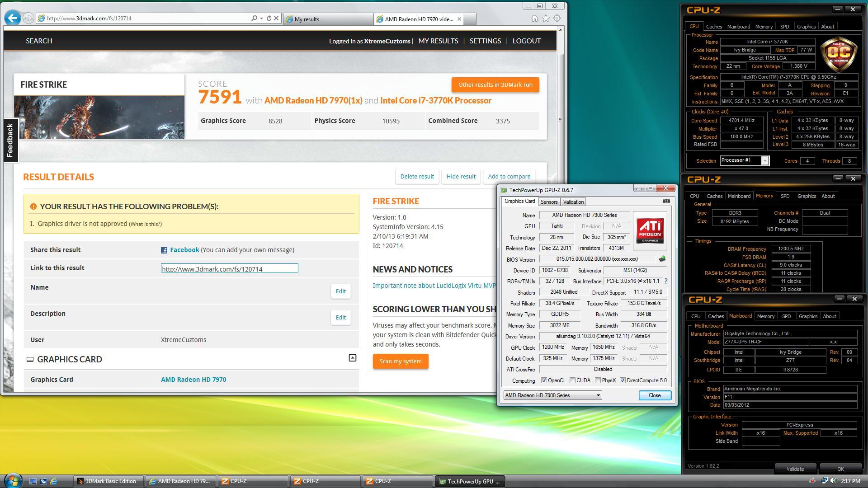Open Caches tab in top CPU-Z window
The width and height of the screenshot is (868, 488).
(x=714, y=27)
